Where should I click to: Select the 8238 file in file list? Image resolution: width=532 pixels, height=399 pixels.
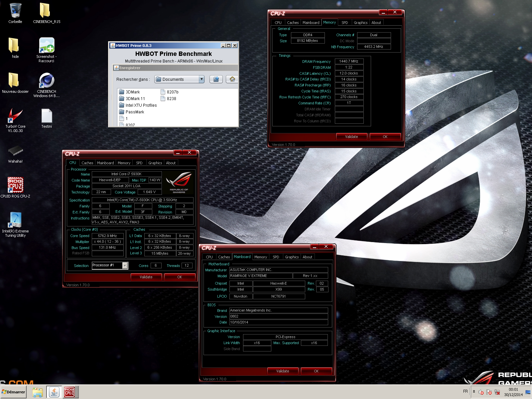click(x=169, y=99)
